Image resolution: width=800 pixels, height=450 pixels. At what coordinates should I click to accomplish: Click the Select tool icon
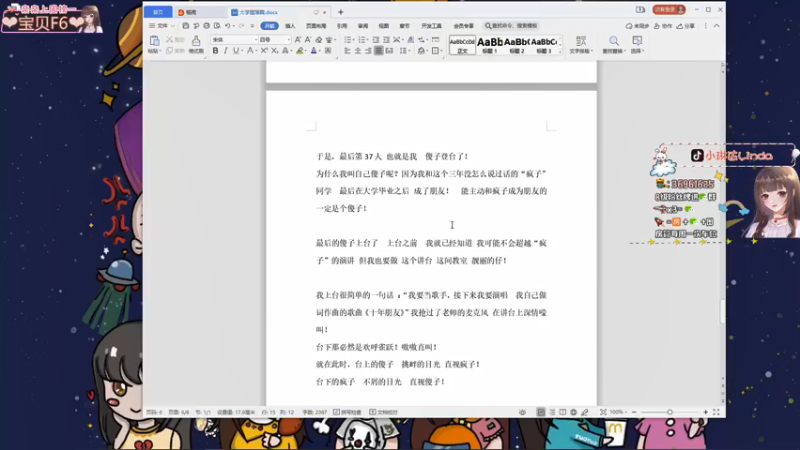click(637, 41)
